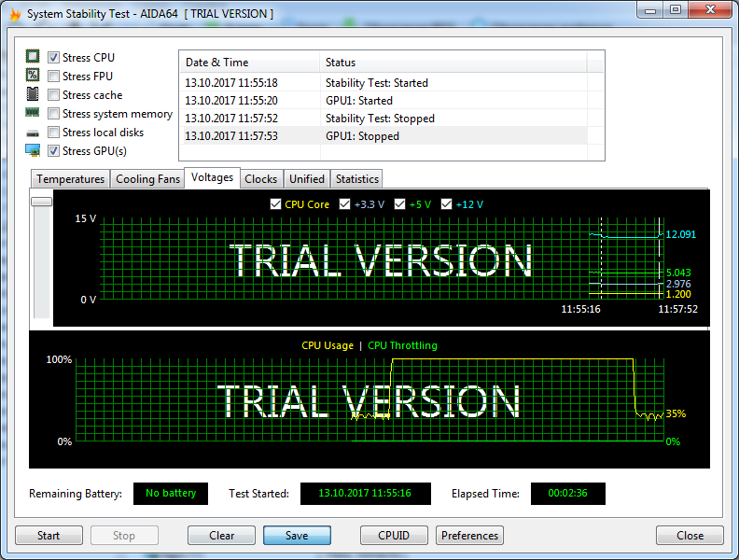This screenshot has height=560, width=739.
Task: Uncheck the Stress CPU checkbox
Action: [54, 58]
